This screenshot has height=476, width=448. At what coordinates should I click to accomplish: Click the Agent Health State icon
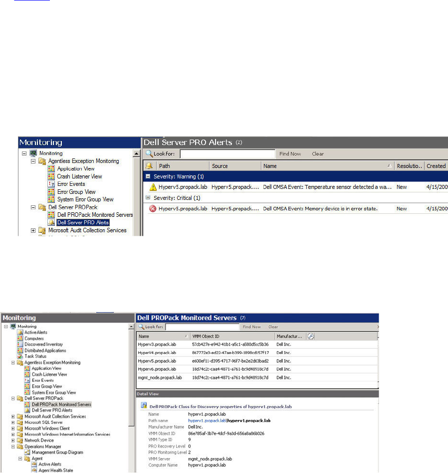click(34, 470)
